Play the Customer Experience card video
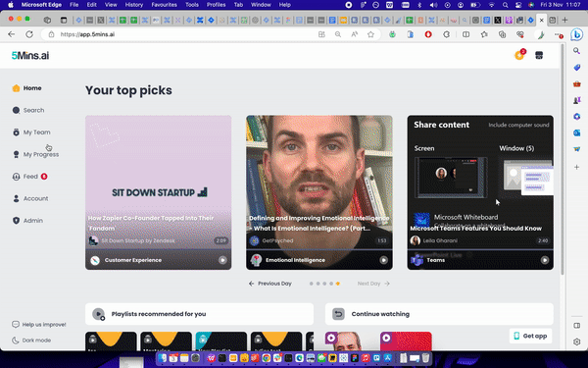Viewport: 588px width, 368px height. pyautogui.click(x=222, y=260)
